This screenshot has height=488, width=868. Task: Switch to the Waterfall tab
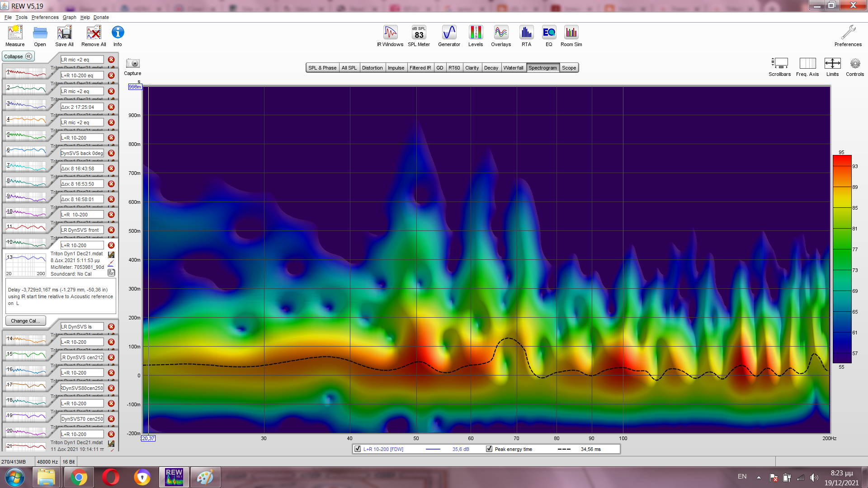(x=513, y=68)
